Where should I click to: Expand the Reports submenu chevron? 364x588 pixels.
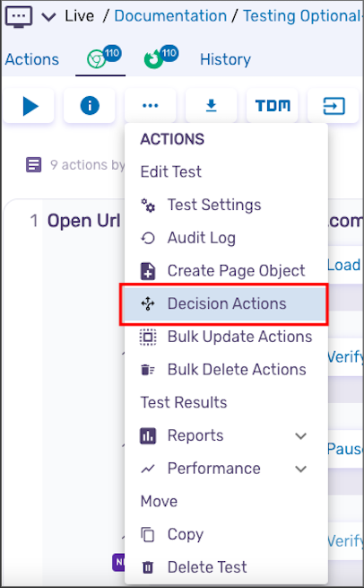pyautogui.click(x=300, y=435)
